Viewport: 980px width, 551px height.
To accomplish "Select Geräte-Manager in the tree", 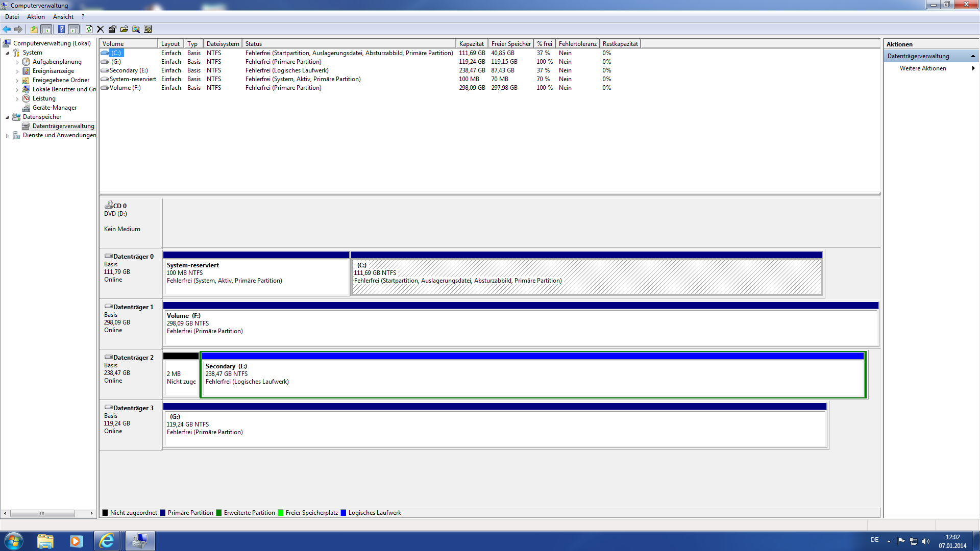I will click(x=54, y=108).
